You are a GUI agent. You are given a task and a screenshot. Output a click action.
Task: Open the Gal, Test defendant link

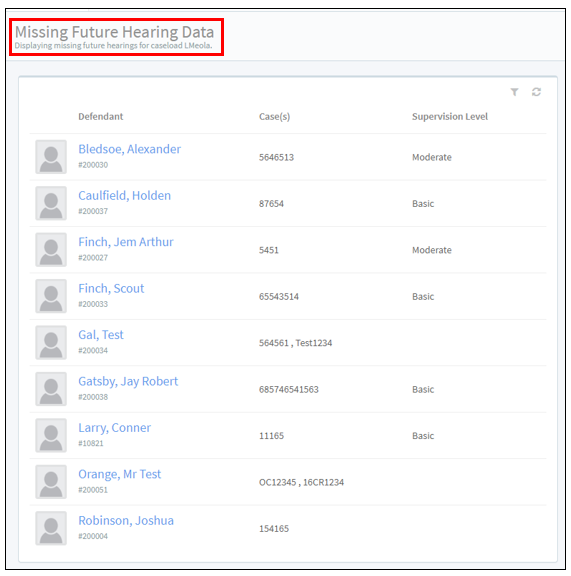point(101,335)
